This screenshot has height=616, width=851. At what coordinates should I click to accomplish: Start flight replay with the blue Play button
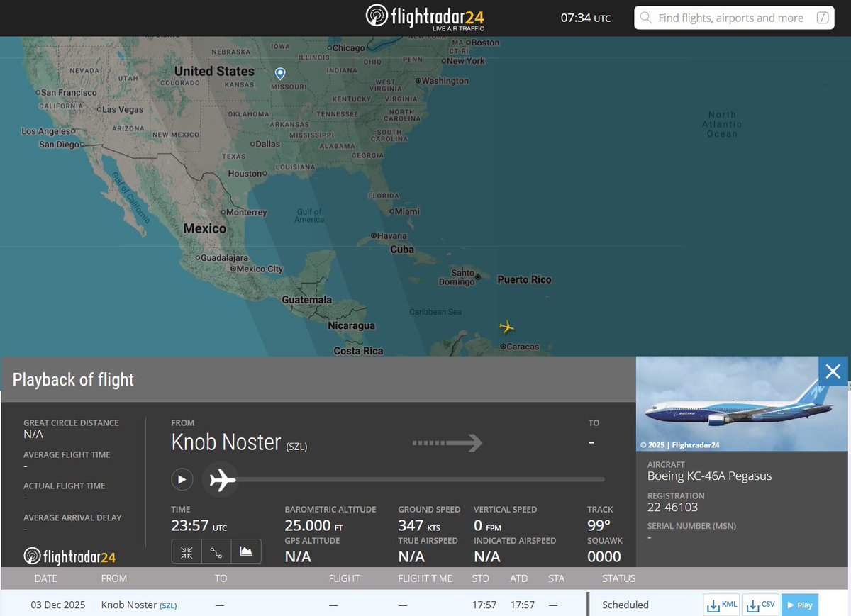[800, 605]
